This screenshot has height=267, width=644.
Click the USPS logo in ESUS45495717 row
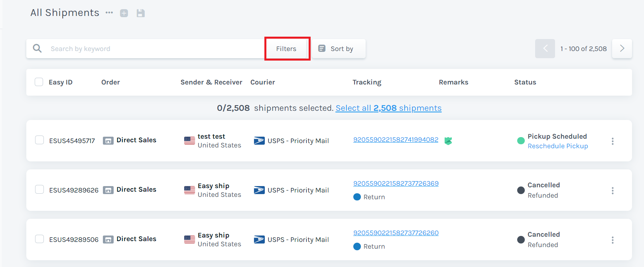[x=259, y=141]
